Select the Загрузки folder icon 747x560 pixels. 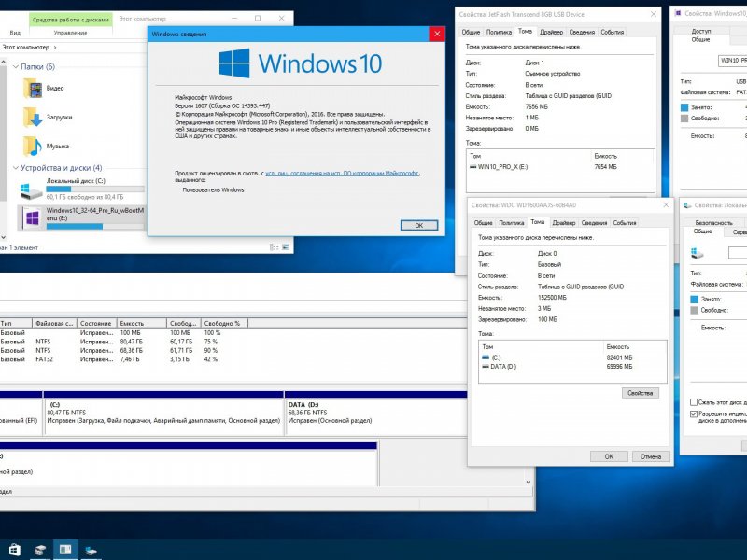(33, 118)
